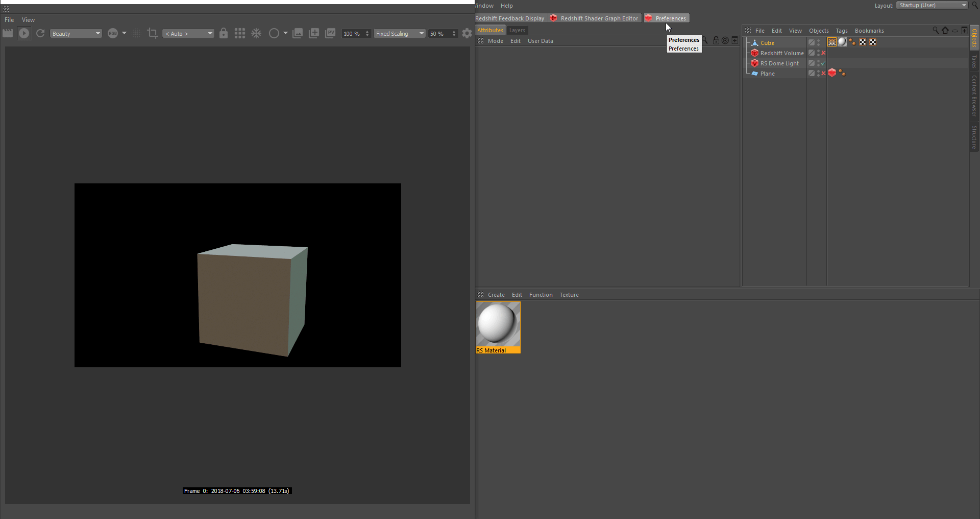Click the Redshift object tag on Plane
Viewport: 980px width, 519px height.
click(832, 73)
